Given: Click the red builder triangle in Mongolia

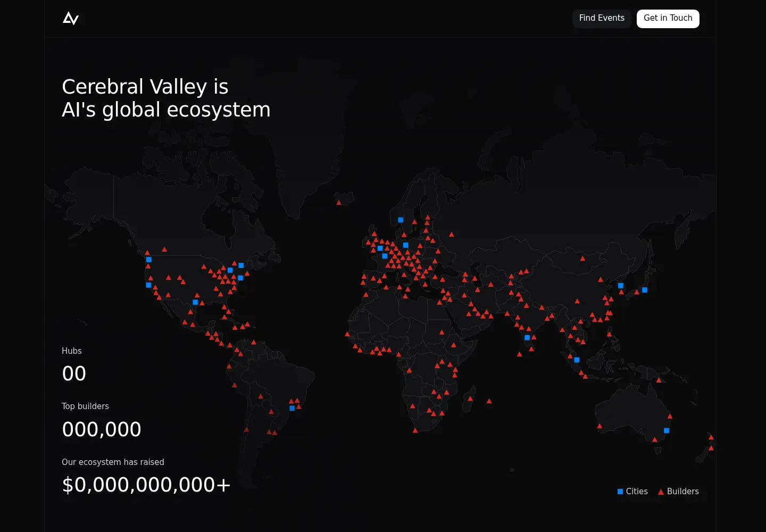Looking at the screenshot, I should click(582, 259).
